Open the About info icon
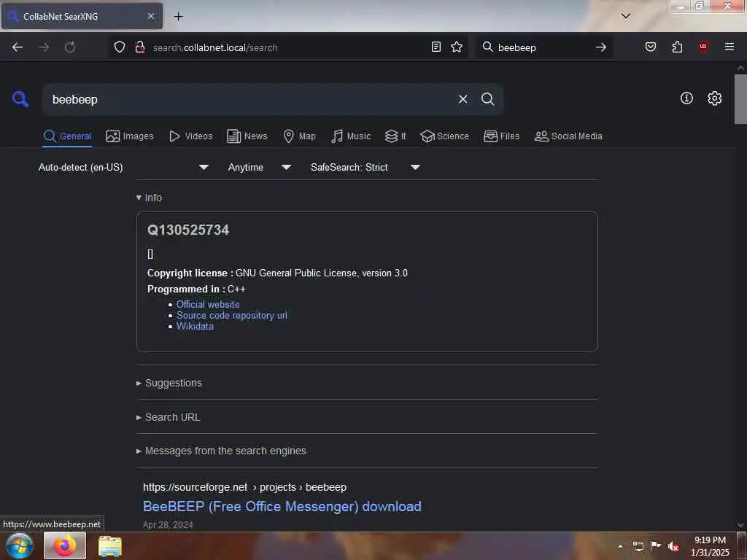The width and height of the screenshot is (747, 560). [686, 98]
